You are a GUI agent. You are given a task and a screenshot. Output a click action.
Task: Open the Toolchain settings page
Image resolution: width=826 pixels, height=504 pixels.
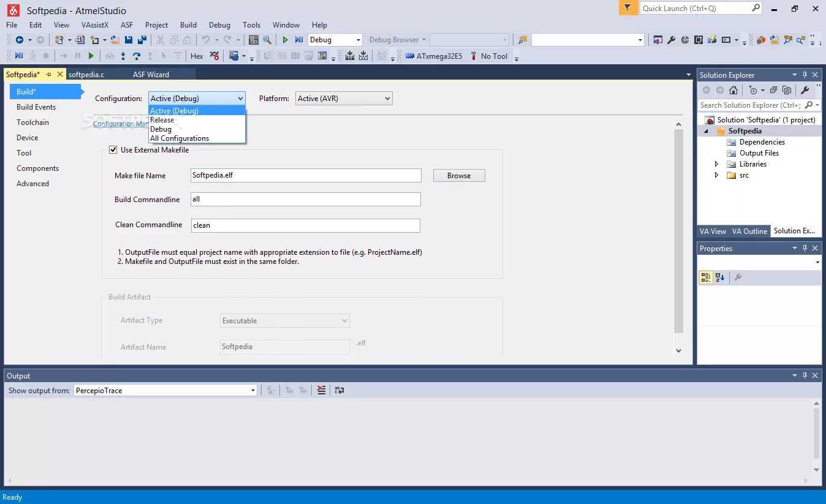[32, 122]
